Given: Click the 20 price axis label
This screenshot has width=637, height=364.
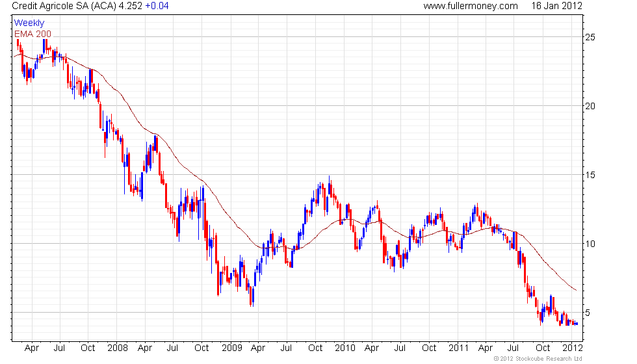Looking at the screenshot, I should click(590, 107).
